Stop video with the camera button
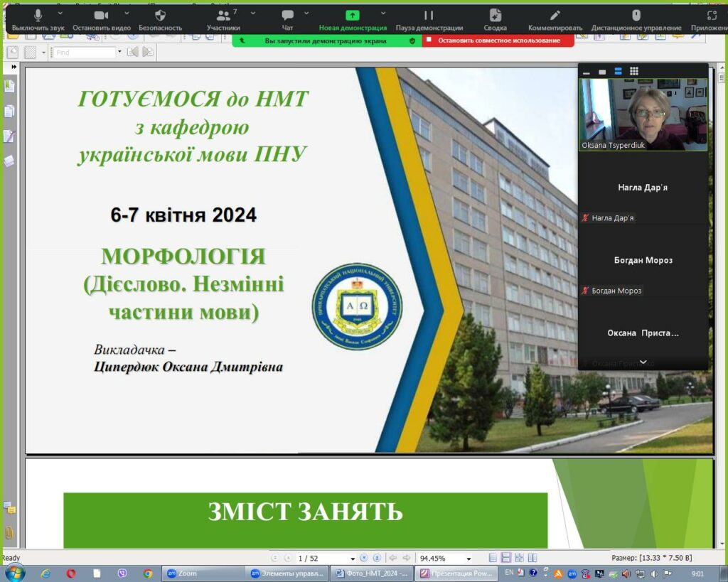Screen dimensions: 728x582 [101, 16]
